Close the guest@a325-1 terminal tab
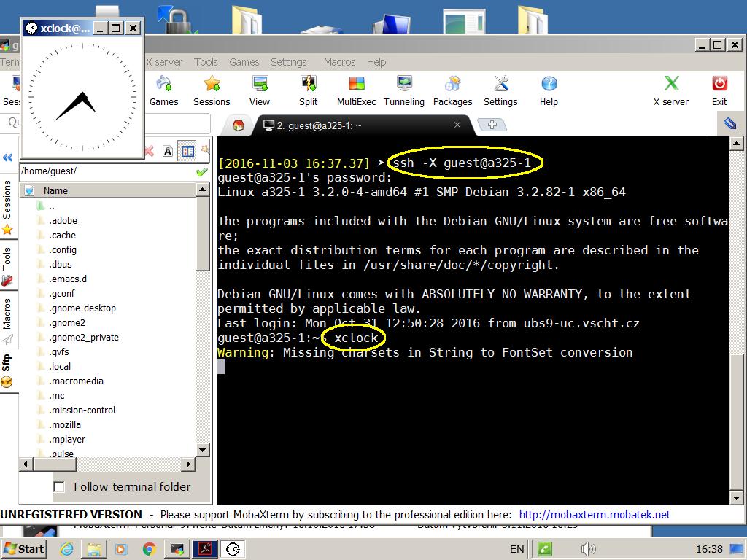Screen dimensions: 747x560 457,125
